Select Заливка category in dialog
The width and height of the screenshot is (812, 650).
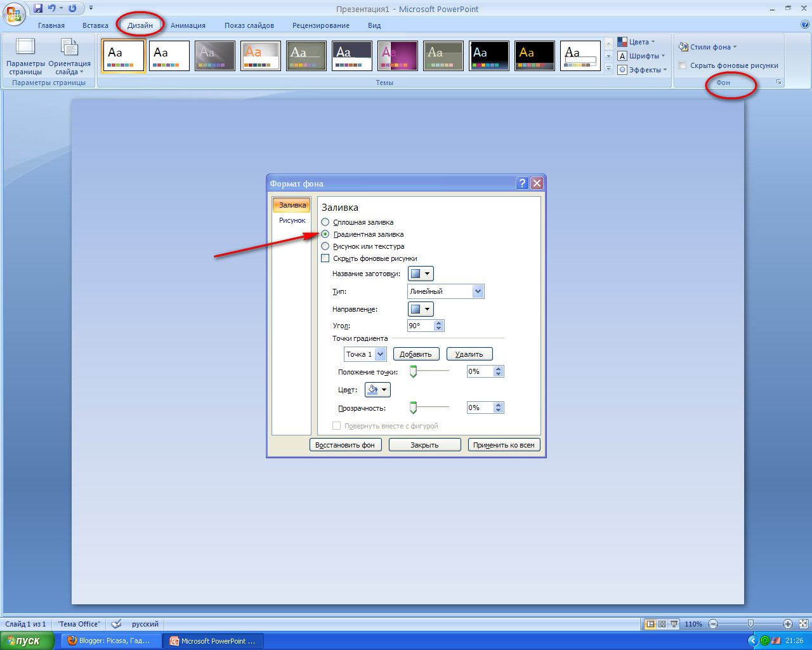pos(292,205)
